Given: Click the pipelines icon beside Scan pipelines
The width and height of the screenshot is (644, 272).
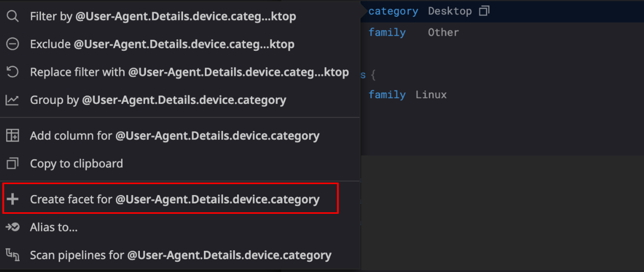Looking at the screenshot, I should [x=13, y=255].
